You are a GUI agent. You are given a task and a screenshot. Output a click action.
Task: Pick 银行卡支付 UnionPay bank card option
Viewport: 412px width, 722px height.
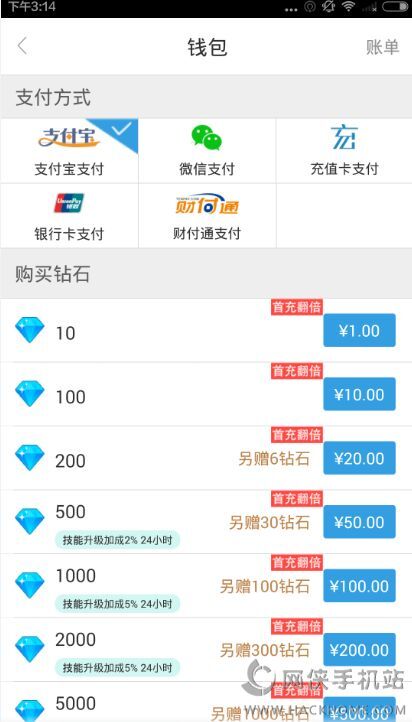[69, 216]
